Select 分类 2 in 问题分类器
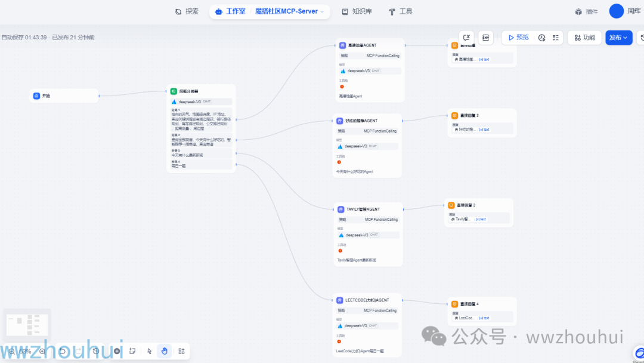 pyautogui.click(x=202, y=140)
